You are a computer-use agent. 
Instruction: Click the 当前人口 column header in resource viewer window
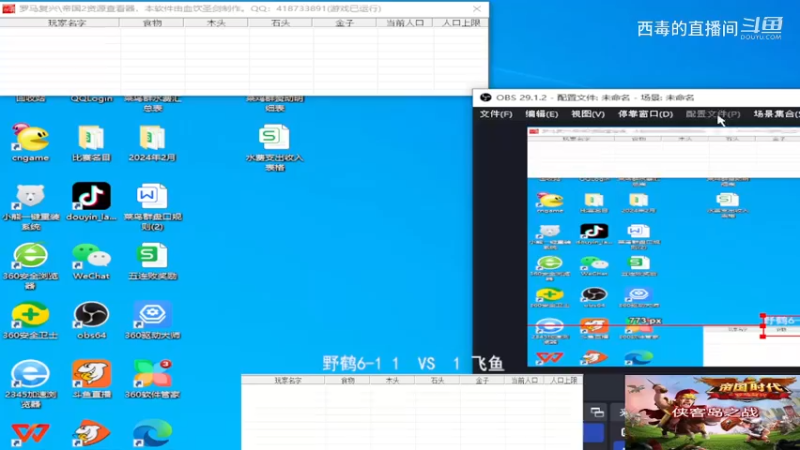coord(405,23)
